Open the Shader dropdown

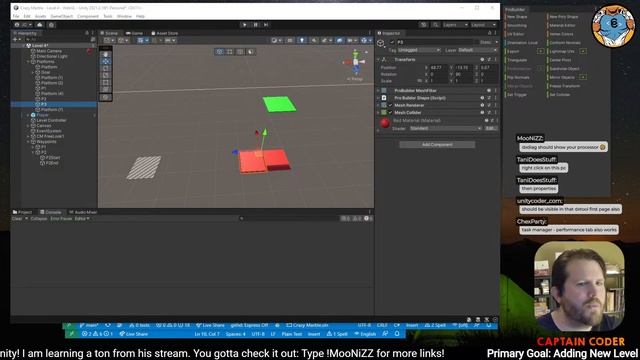pos(445,128)
